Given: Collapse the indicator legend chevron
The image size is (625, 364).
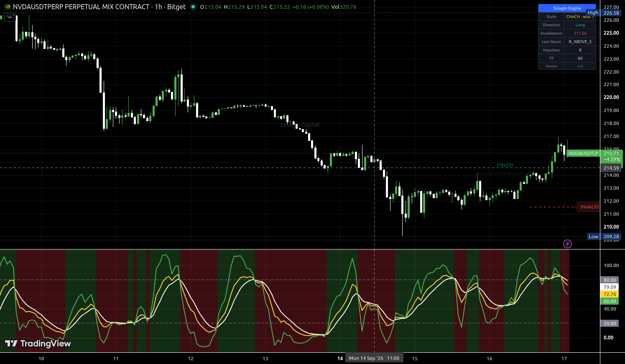Looking at the screenshot, I should [x=10, y=17].
